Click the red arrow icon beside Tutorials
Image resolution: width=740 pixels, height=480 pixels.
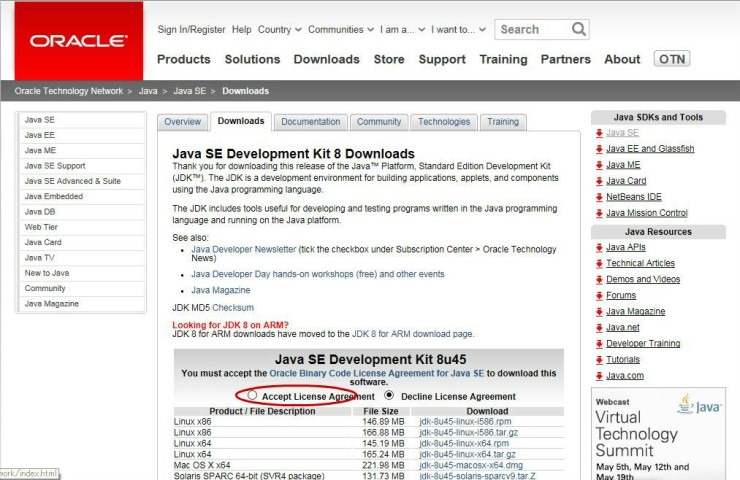[599, 360]
